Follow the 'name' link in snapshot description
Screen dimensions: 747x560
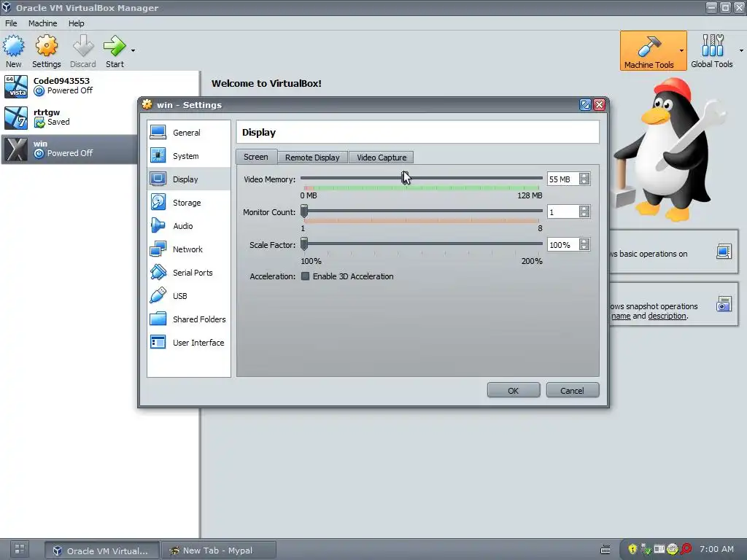(621, 316)
